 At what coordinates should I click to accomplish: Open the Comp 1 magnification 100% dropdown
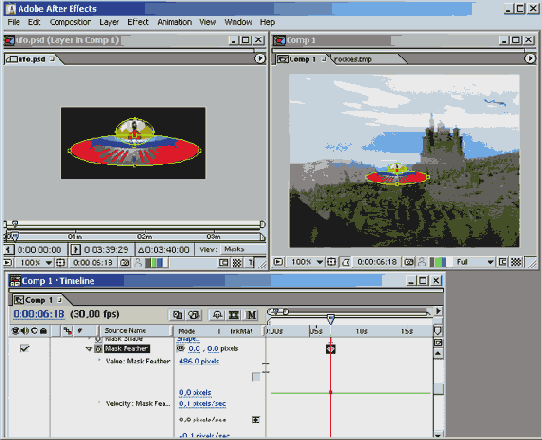pyautogui.click(x=307, y=262)
